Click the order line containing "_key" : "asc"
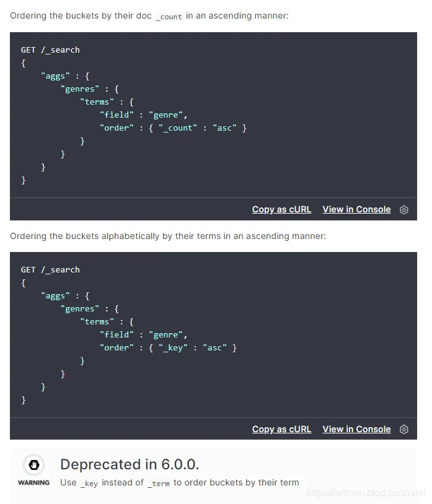 (168, 348)
